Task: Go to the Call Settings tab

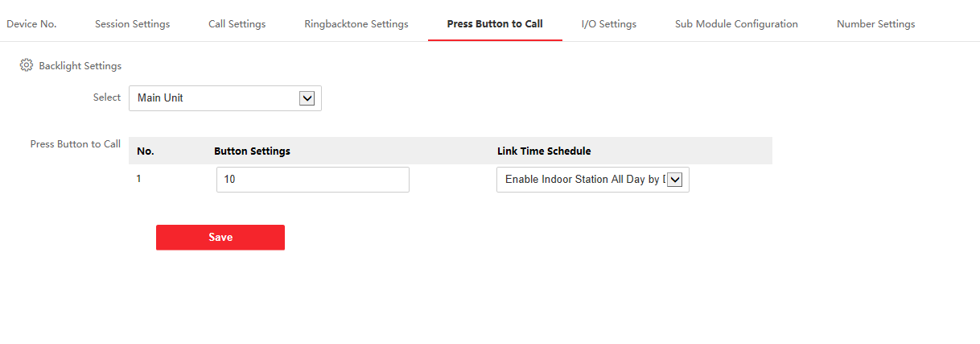Action: [237, 24]
